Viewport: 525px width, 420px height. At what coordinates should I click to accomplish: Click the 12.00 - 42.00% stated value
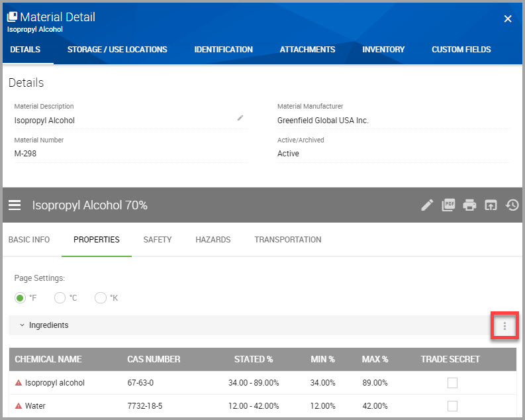(x=254, y=406)
